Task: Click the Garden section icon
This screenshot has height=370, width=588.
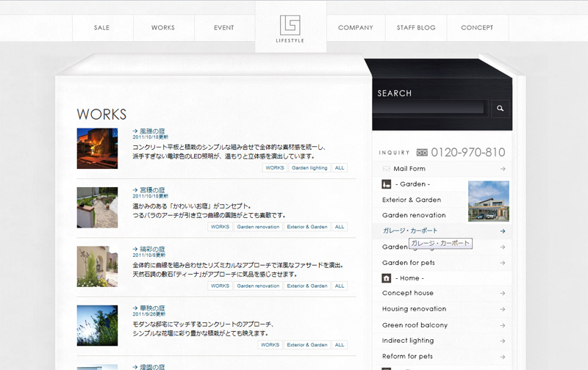Action: [x=387, y=184]
